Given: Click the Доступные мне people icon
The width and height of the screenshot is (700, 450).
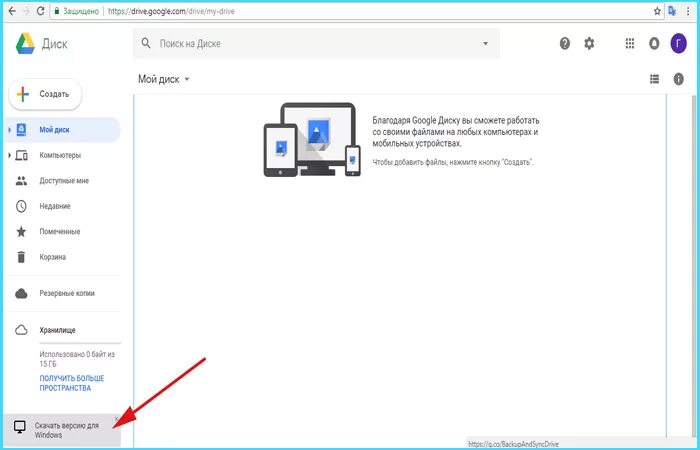Looking at the screenshot, I should pyautogui.click(x=21, y=181).
